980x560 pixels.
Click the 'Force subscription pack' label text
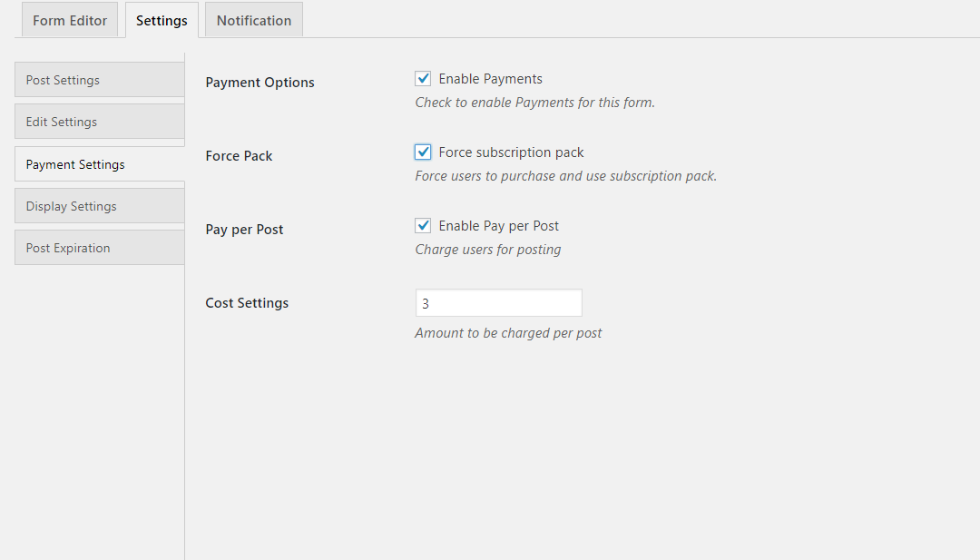click(511, 152)
